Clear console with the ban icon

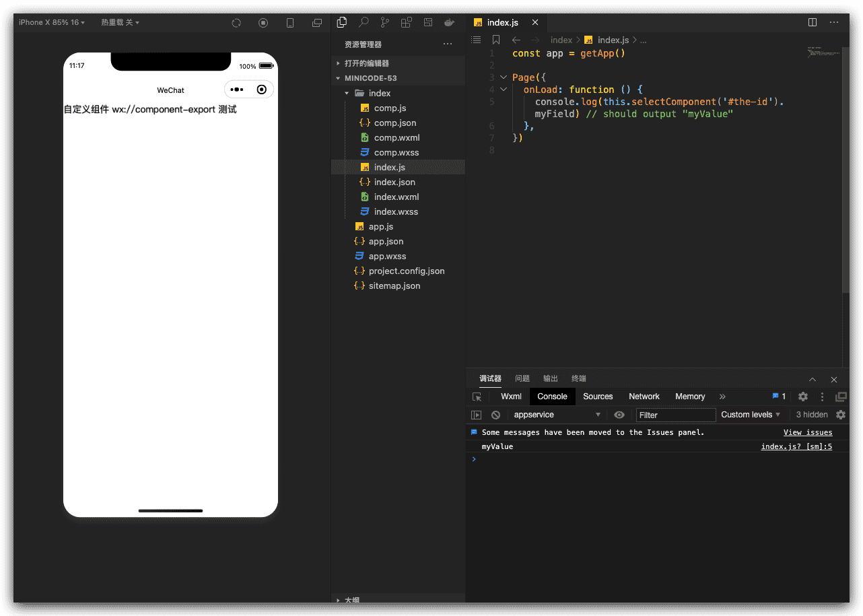pos(495,415)
